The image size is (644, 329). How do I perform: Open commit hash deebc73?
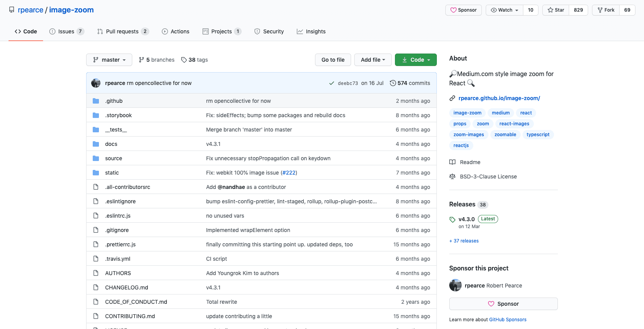click(x=348, y=83)
